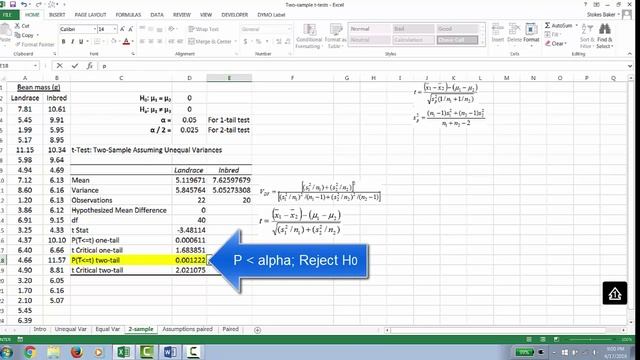640x360 pixels.
Task: Cut the selected cells
Action: coord(22,26)
